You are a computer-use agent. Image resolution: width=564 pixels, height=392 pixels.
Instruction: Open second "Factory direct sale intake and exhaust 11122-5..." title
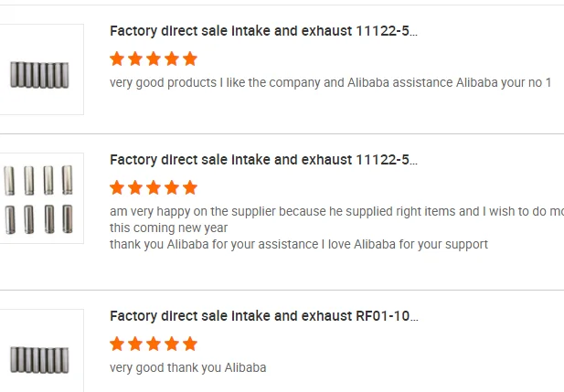tap(263, 160)
